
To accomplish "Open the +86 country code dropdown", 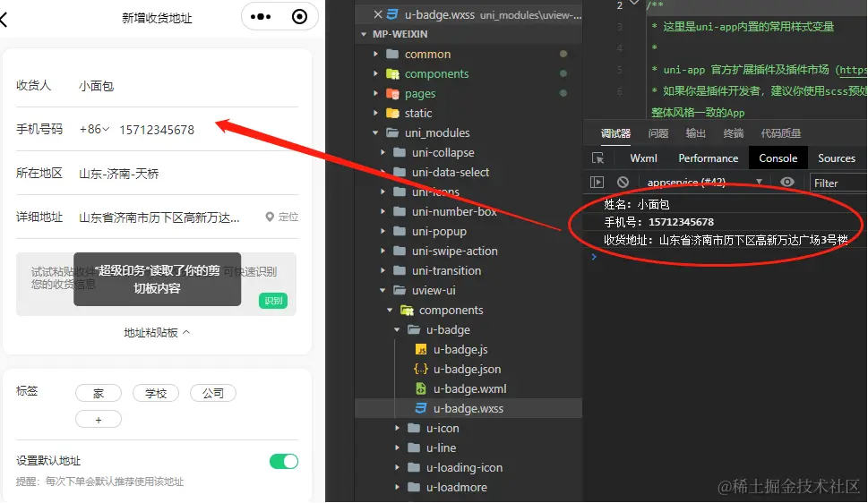I will click(x=95, y=129).
